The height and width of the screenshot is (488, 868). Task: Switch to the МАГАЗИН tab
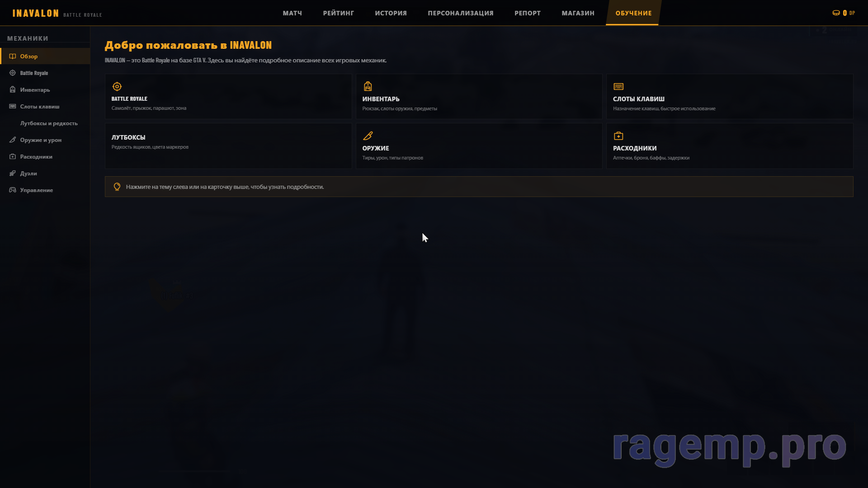[x=578, y=13]
